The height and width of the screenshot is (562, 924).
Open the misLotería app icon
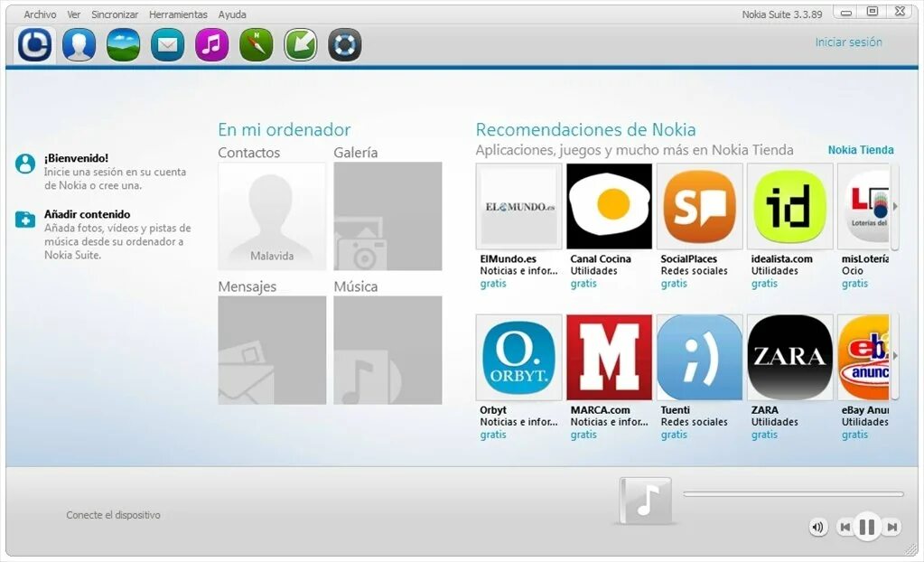863,206
